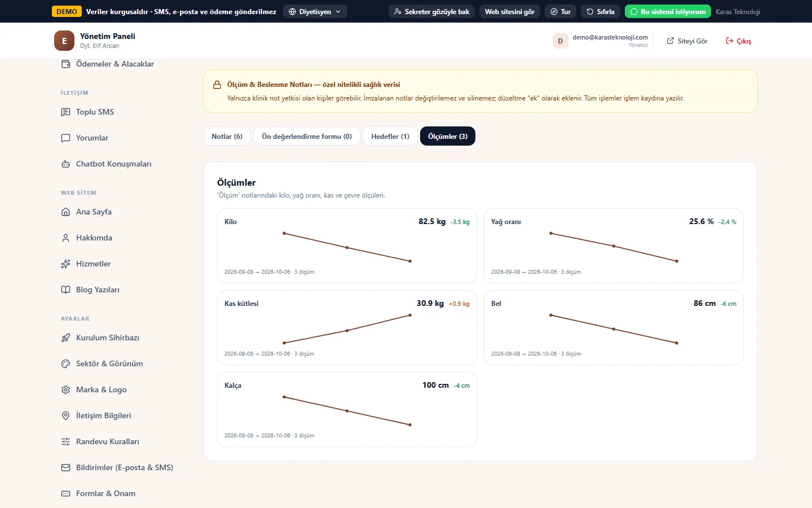The image size is (812, 508).
Task: Open Formlar & Onam settings
Action: click(105, 493)
